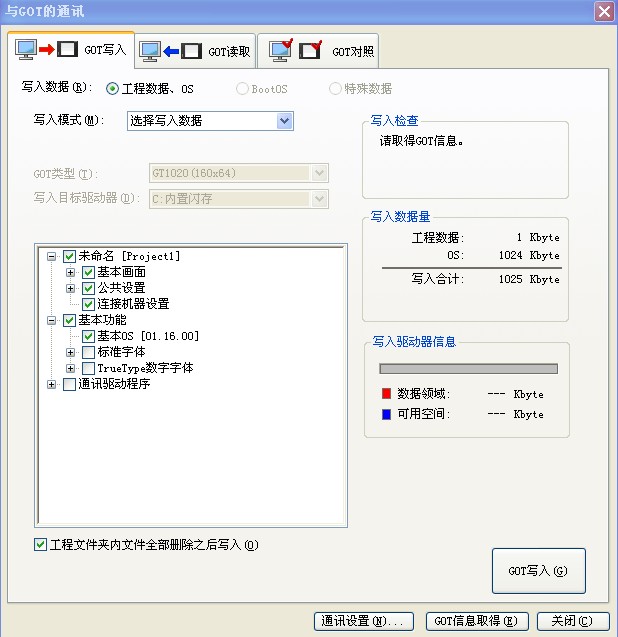Check the 标准字体 checkbox

click(x=88, y=352)
